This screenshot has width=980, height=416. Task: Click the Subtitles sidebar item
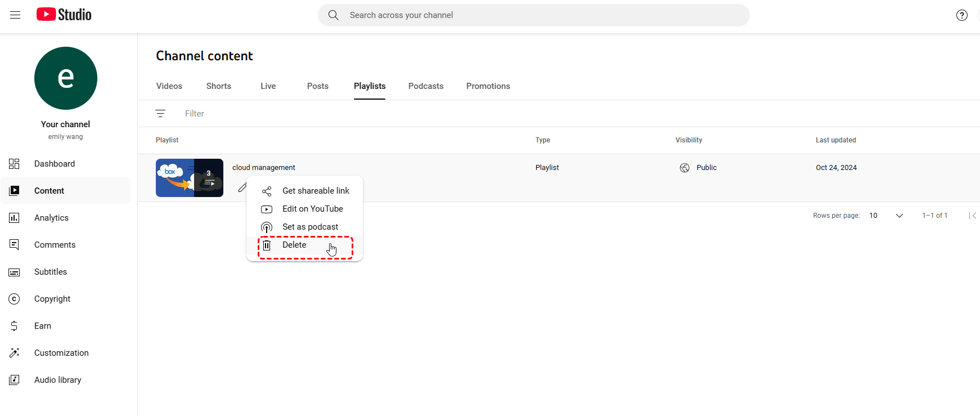click(x=51, y=272)
